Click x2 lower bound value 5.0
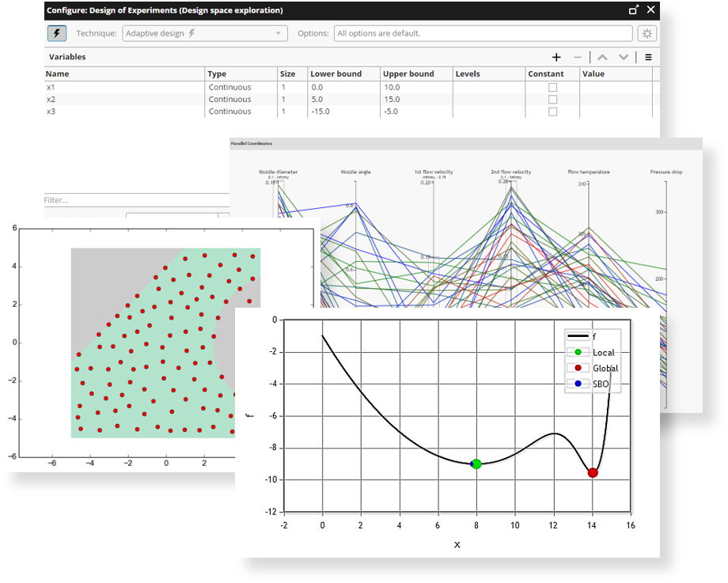The image size is (728, 583). click(317, 100)
